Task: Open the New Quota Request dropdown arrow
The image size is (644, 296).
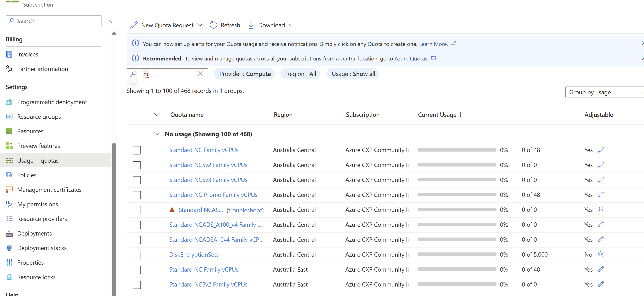Action: tap(199, 25)
